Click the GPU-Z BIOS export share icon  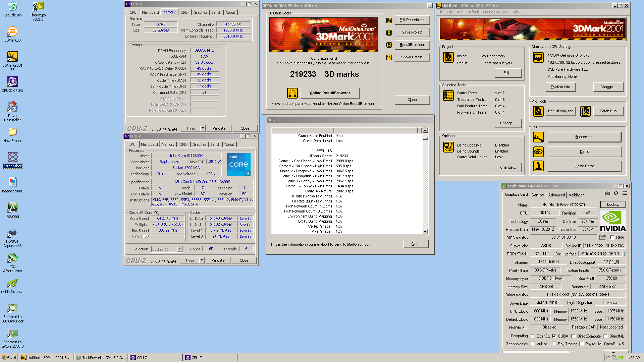pos(603,237)
